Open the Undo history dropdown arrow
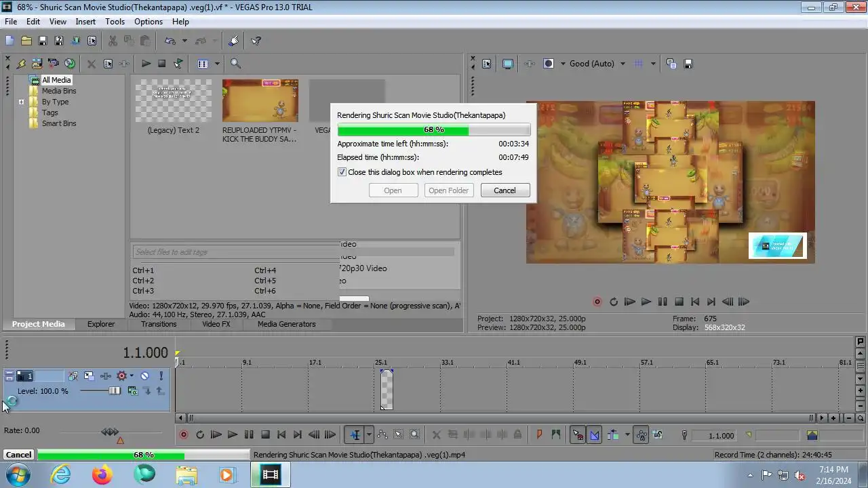Screen dimensions: 868x488 pos(184,41)
